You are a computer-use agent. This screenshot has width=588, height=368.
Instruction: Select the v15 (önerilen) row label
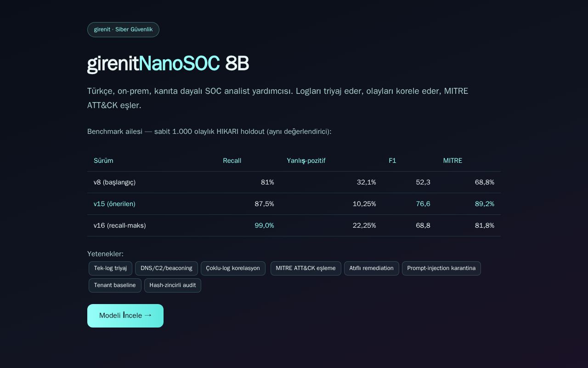114,204
